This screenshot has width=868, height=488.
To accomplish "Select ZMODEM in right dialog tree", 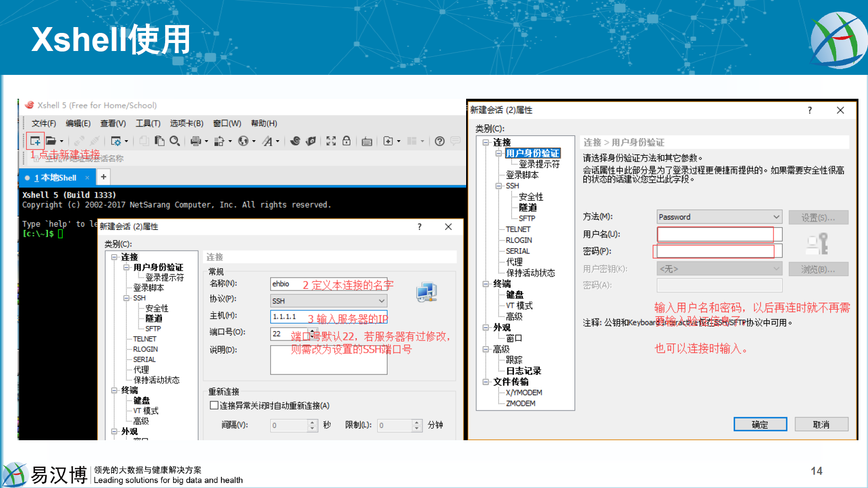I will (521, 404).
